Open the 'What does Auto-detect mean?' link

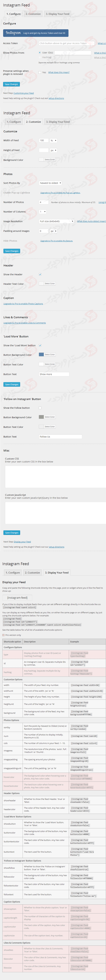coord(91,221)
